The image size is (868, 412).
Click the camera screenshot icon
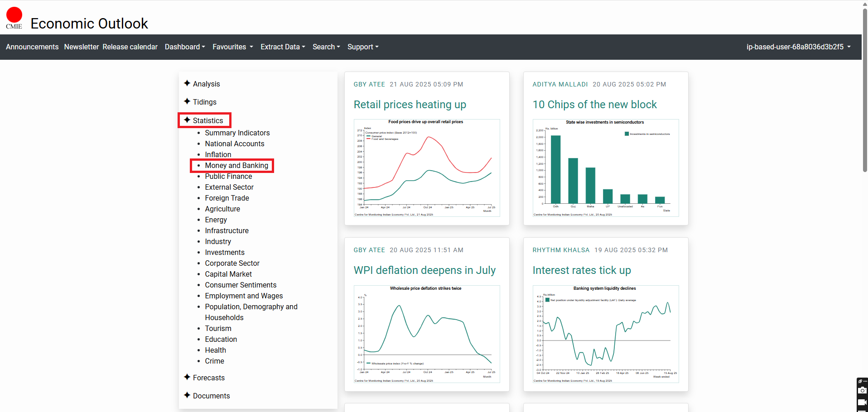pos(862,390)
